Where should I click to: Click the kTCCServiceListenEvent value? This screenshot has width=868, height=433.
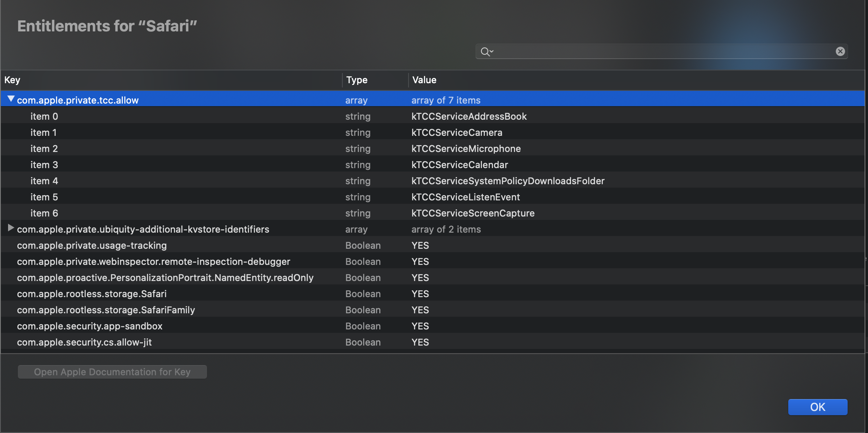tap(465, 197)
